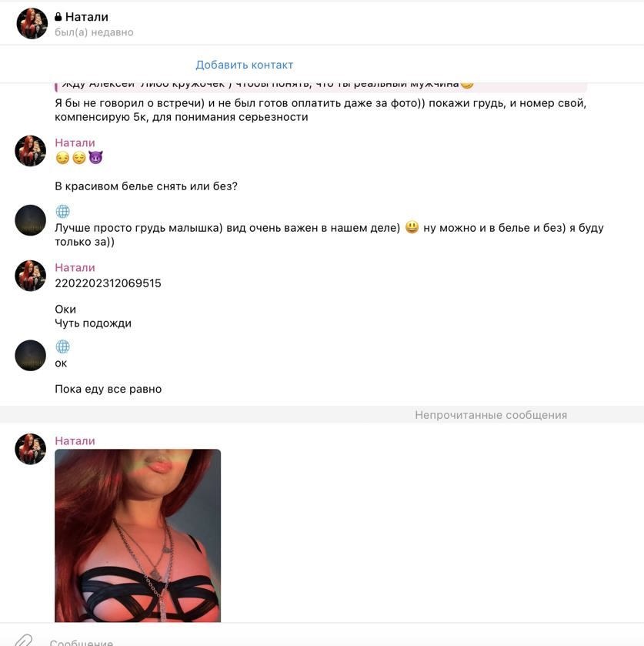Click the sender name Натали above the number message
This screenshot has height=646, width=644.
[75, 267]
